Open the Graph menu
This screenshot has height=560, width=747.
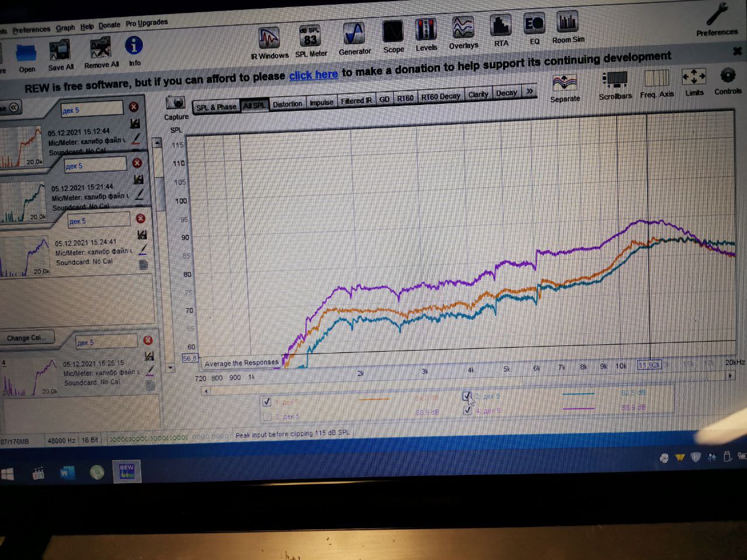click(65, 28)
